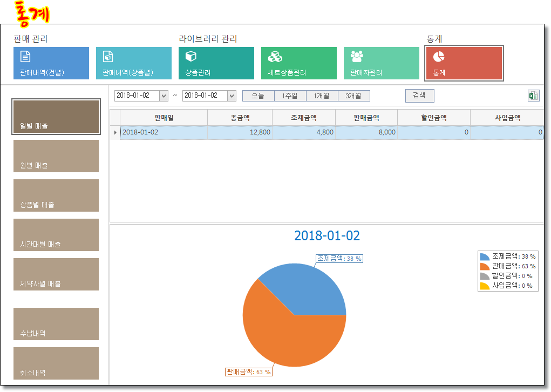Screen dimensions: 551x392
Task: Switch to 월별 매출 view
Action: (56, 156)
